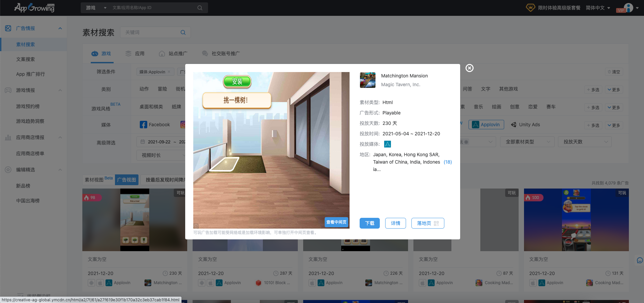Open the 全部素材类型 dropdown

pyautogui.click(x=527, y=142)
